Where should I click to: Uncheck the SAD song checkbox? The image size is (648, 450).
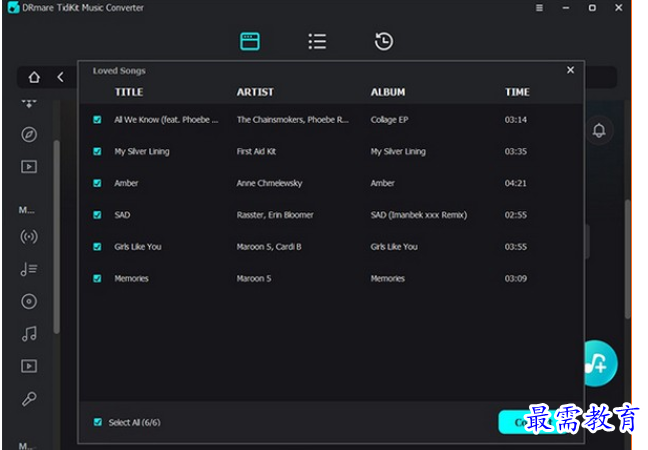(97, 215)
